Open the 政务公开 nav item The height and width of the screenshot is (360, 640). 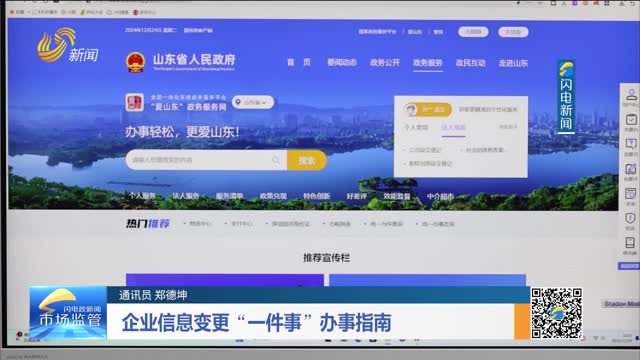384,62
